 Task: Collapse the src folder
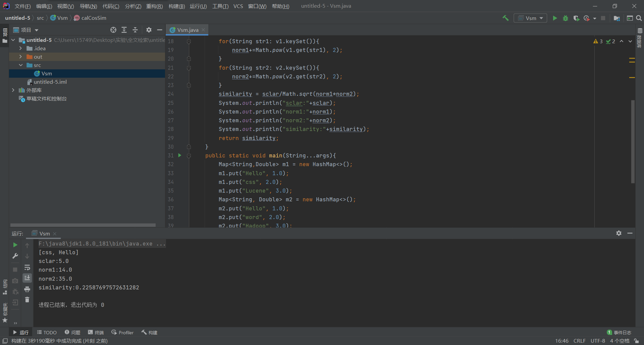pyautogui.click(x=20, y=65)
